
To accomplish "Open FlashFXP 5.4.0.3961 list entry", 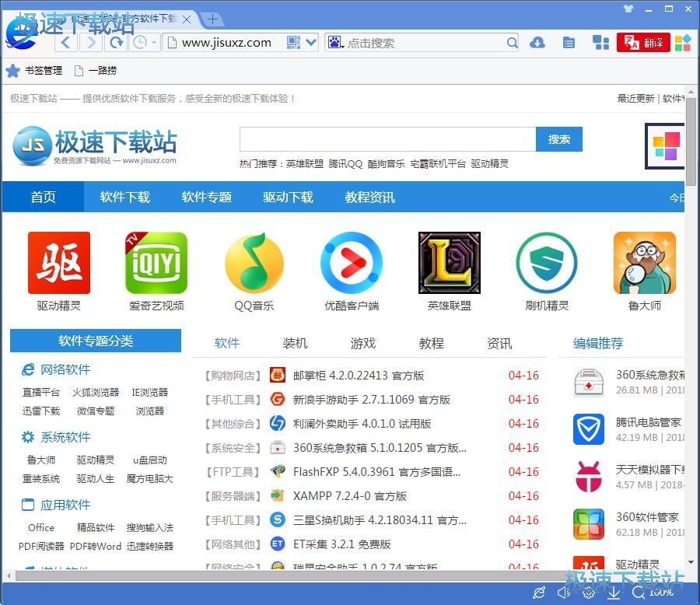I will pyautogui.click(x=376, y=471).
